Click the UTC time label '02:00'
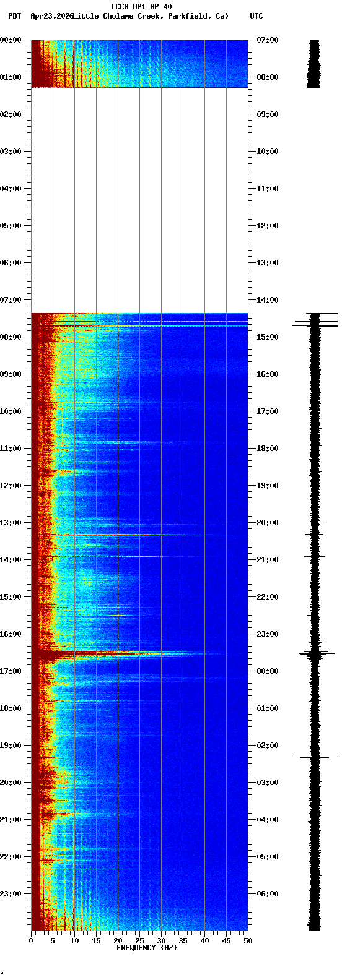 click(268, 746)
